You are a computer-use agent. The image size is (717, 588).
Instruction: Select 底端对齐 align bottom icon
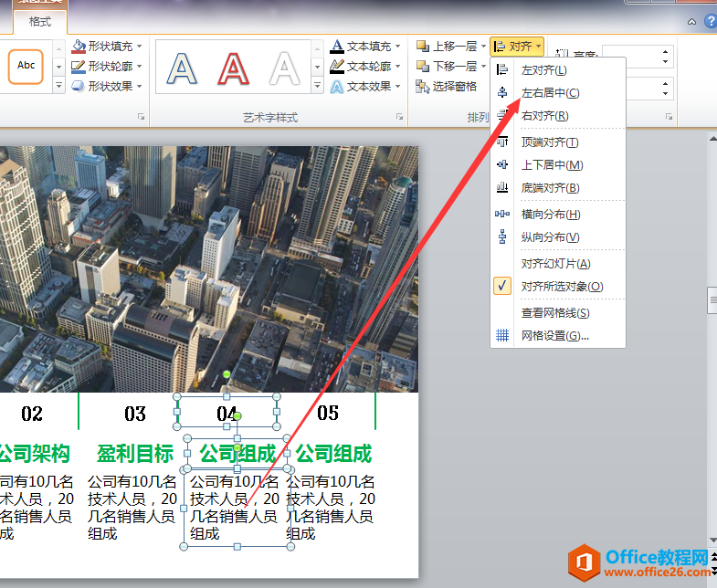[502, 188]
